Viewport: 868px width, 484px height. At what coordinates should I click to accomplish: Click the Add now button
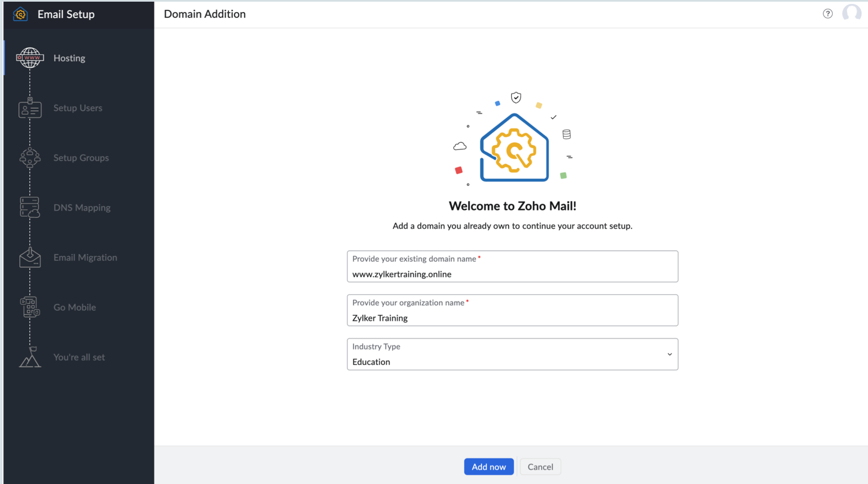pos(489,466)
